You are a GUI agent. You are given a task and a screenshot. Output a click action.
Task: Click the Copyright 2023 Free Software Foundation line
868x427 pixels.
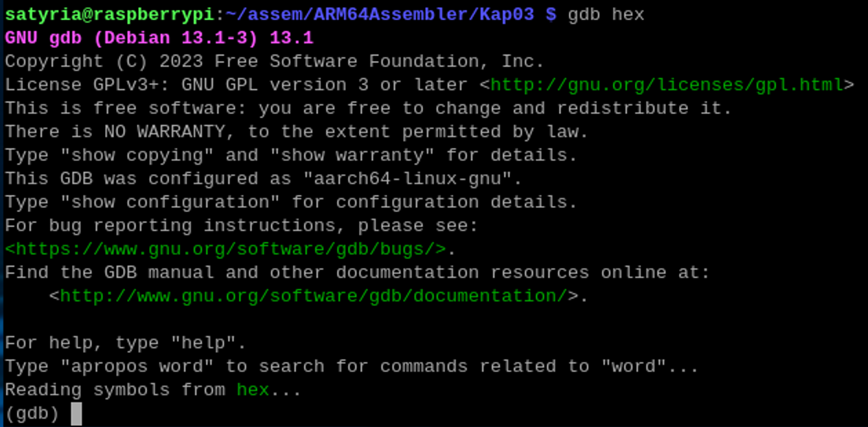[x=274, y=61]
